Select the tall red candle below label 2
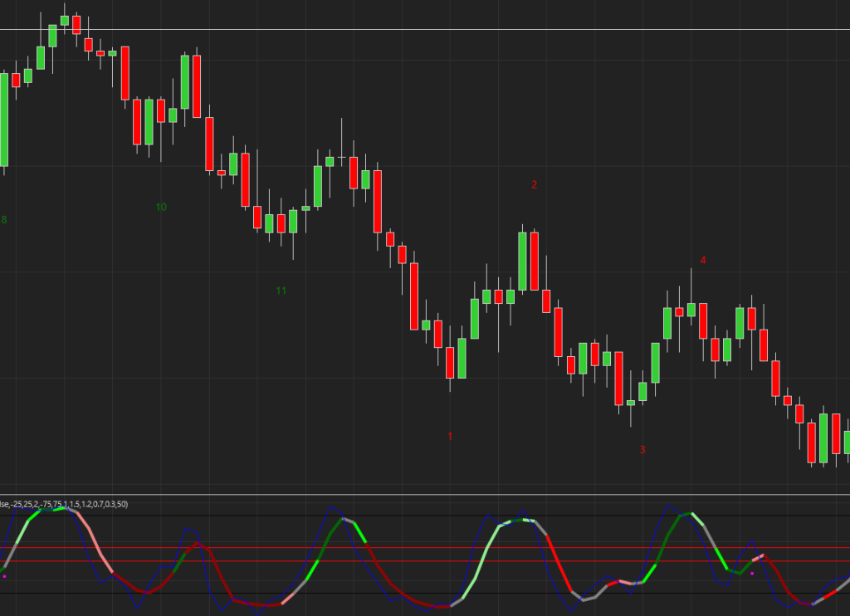850x616 pixels. 535,261
